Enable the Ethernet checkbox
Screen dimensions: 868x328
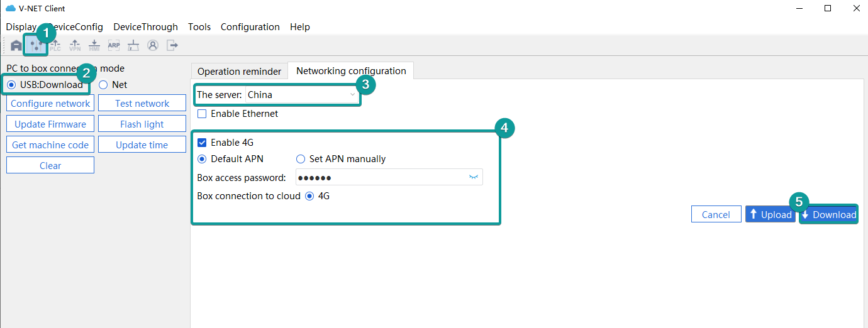tap(202, 114)
